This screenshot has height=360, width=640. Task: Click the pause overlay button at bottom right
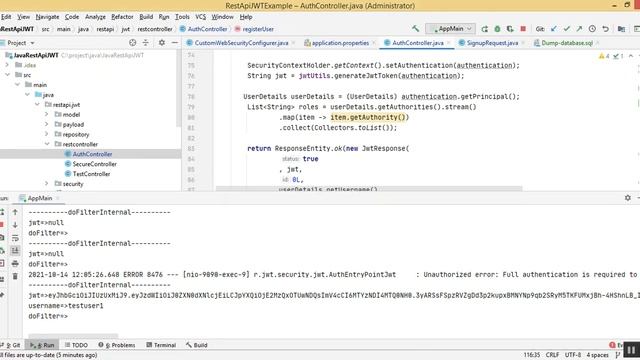631,350
